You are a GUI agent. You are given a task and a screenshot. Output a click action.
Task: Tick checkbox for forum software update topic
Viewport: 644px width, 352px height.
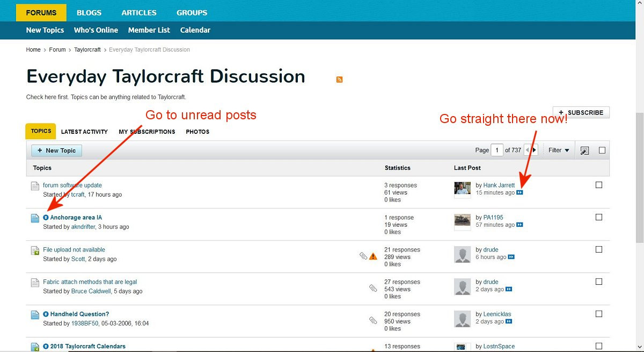click(x=599, y=185)
